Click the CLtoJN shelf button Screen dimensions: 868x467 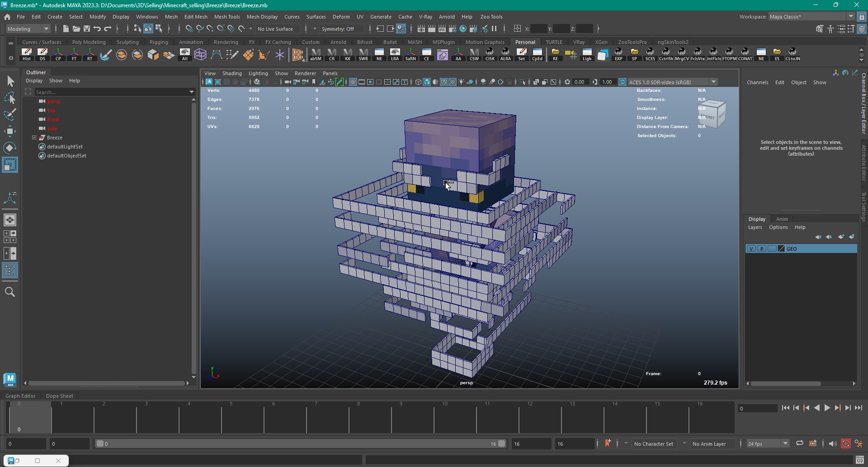[793, 55]
